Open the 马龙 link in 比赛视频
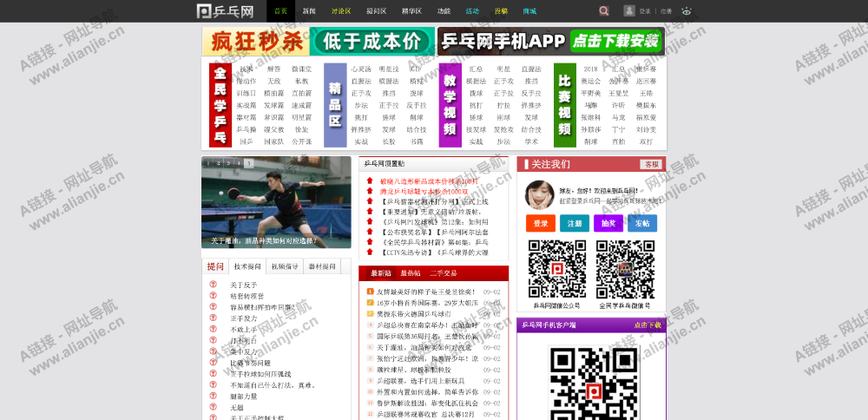 [618, 117]
